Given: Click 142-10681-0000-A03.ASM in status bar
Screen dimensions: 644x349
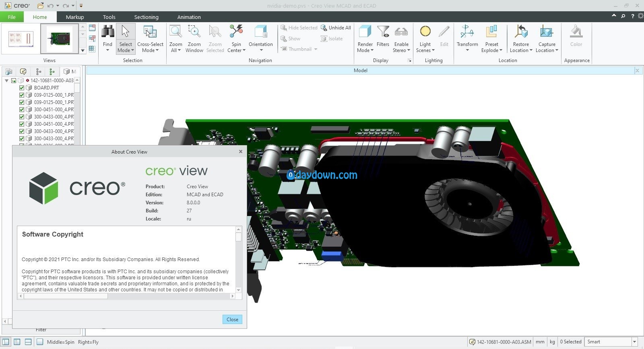Looking at the screenshot, I should tap(500, 342).
